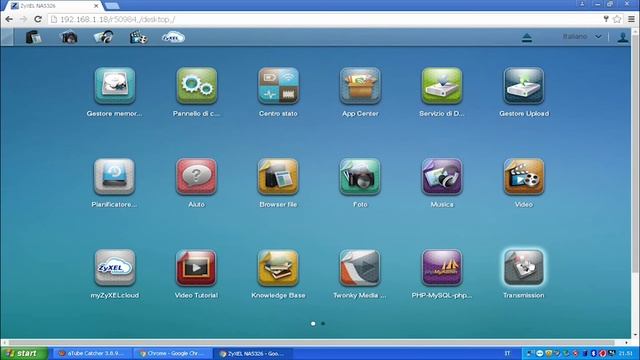640x360 pixels.
Task: Open the Italiano language dropdown
Action: 582,37
